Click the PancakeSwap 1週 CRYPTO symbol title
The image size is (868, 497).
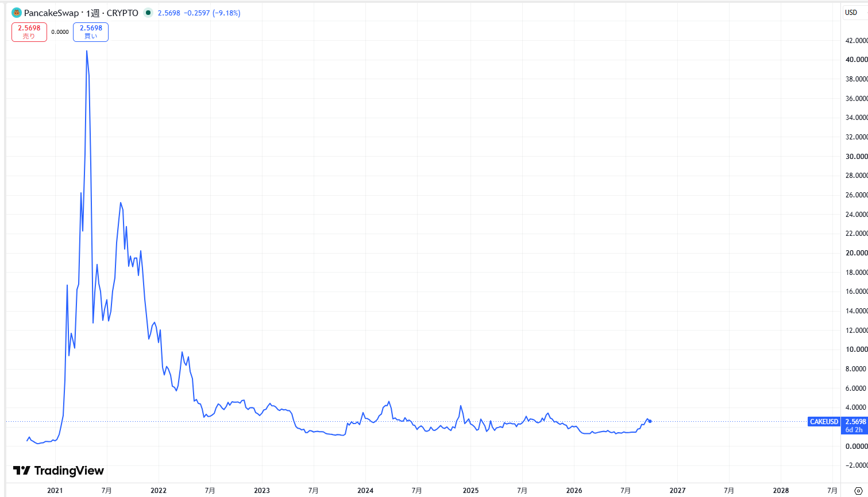(81, 13)
